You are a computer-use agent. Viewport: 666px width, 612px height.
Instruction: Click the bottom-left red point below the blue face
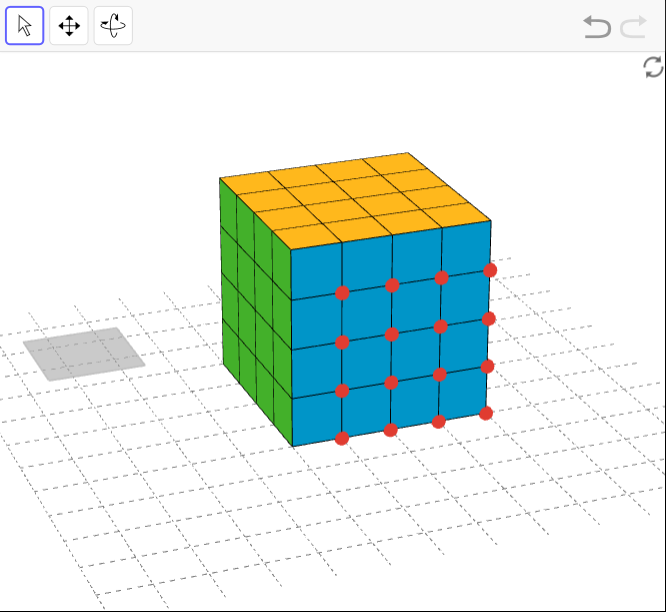(x=342, y=438)
